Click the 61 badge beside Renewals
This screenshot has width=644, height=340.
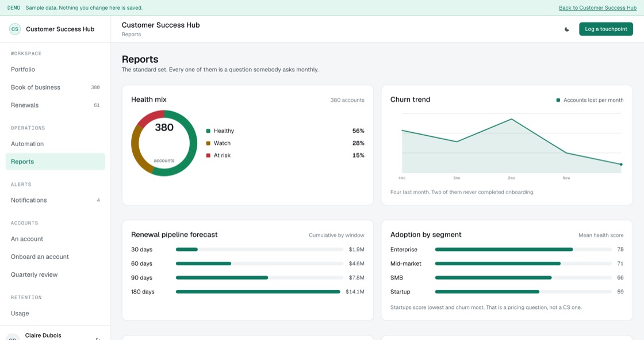(x=97, y=105)
